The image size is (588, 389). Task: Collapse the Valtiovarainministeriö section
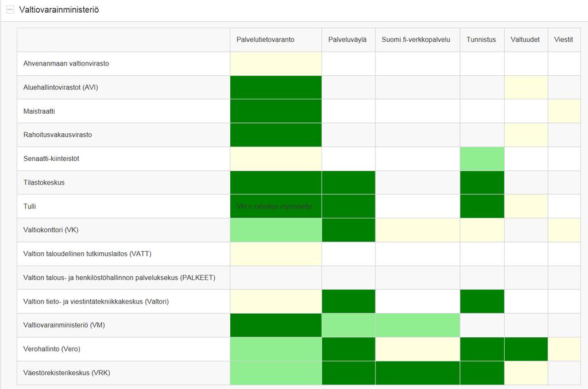(10, 10)
